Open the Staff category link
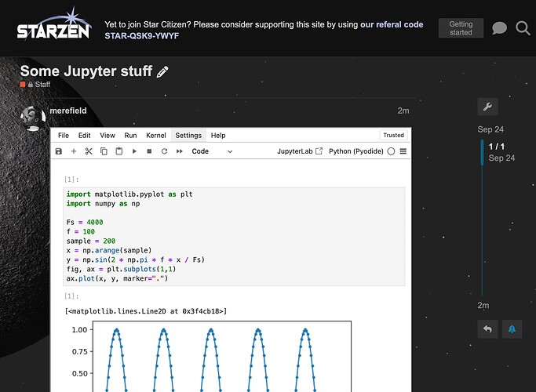The image size is (536, 392). (x=35, y=85)
